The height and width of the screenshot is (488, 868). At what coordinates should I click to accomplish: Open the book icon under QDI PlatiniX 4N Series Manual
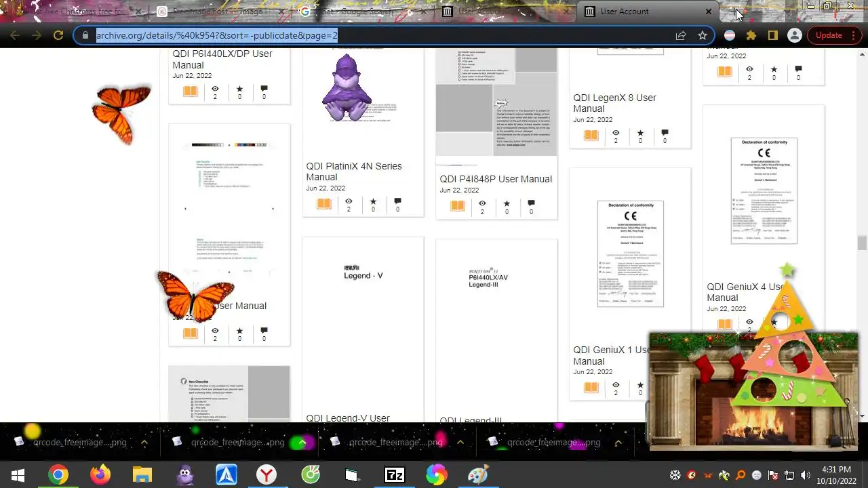(x=324, y=203)
